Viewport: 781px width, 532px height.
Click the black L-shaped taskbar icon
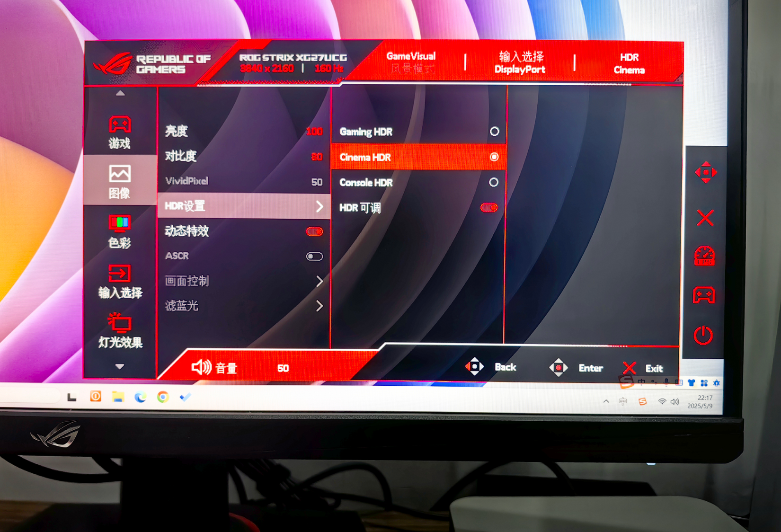(x=72, y=397)
